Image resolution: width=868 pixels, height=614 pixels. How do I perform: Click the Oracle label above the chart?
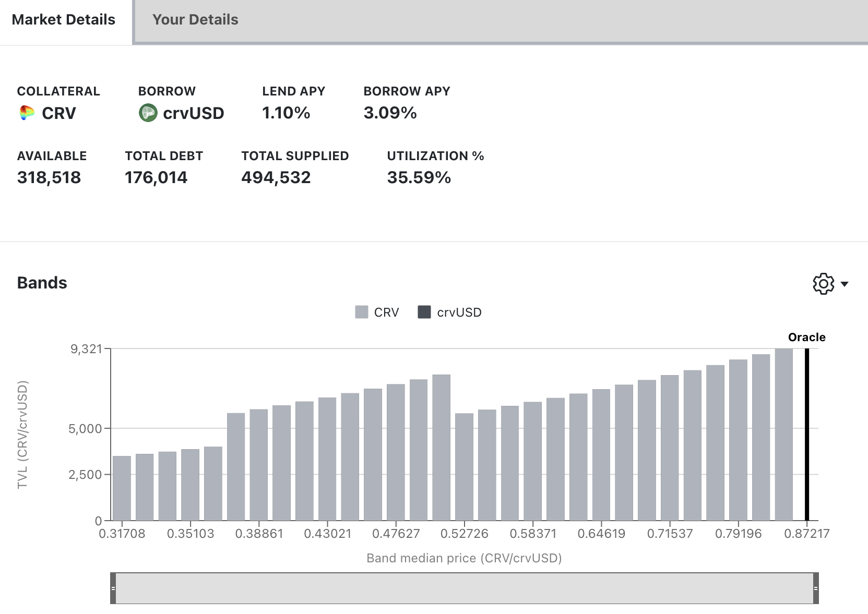point(806,338)
